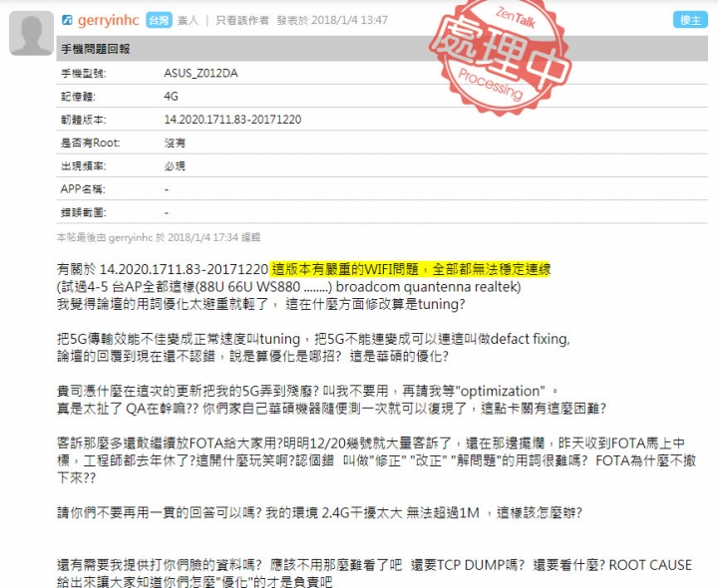Click the 必現 occurrence frequency value
718x588 pixels.
tap(175, 166)
